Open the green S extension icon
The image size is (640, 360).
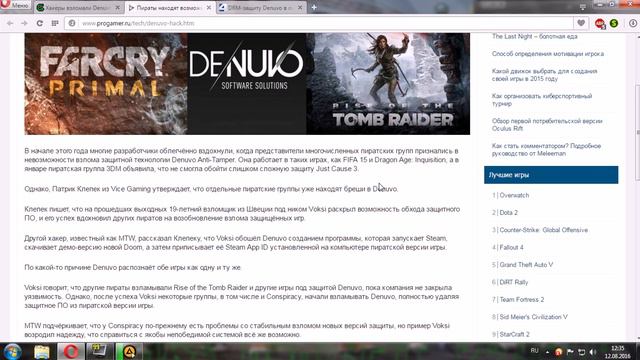(614, 24)
